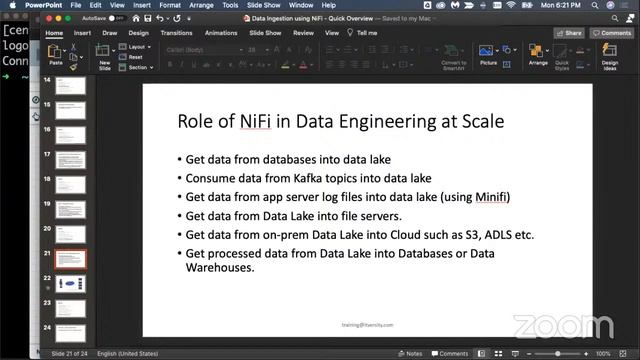Insert a Picture using the ribbon icon
Screen dimensions: 640x360
click(x=486, y=51)
